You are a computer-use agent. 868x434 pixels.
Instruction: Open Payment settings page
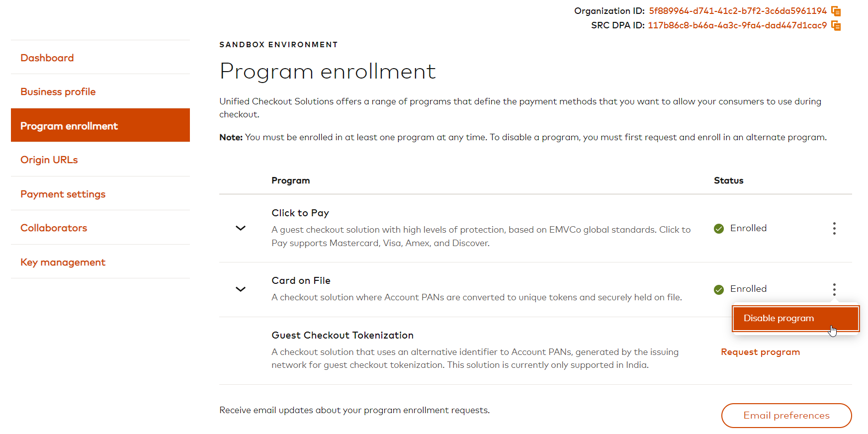(63, 194)
